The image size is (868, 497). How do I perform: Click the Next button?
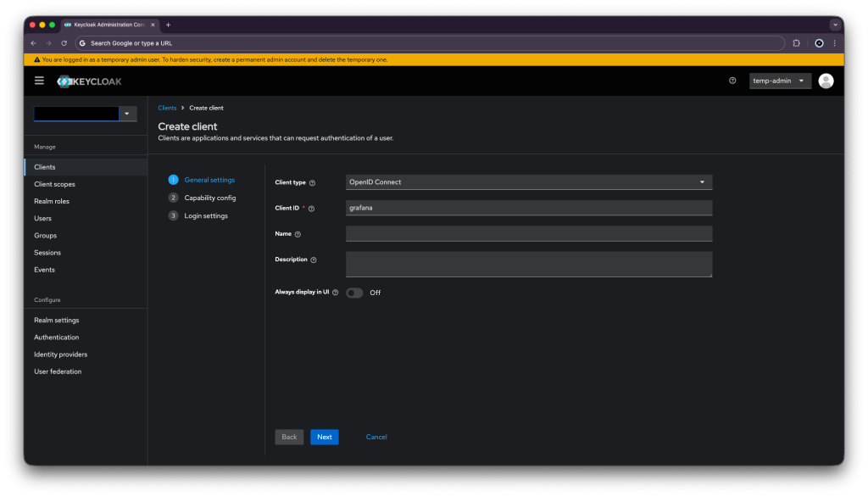tap(324, 437)
